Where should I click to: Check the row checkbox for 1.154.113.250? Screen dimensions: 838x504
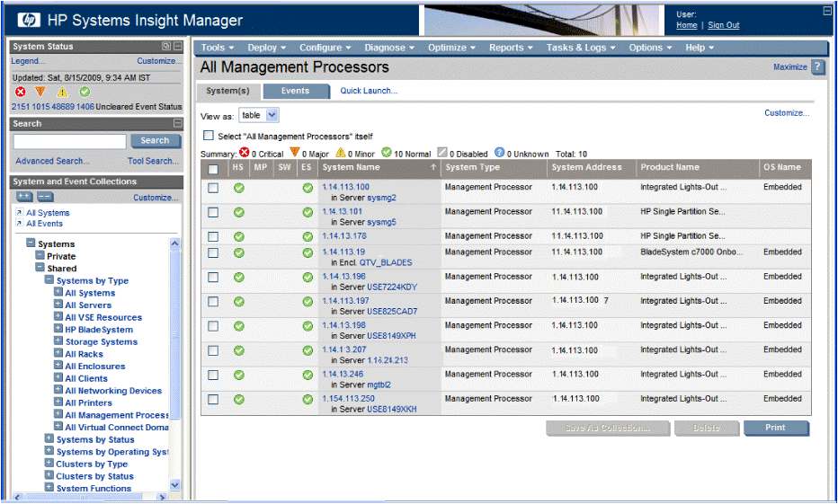[x=213, y=400]
